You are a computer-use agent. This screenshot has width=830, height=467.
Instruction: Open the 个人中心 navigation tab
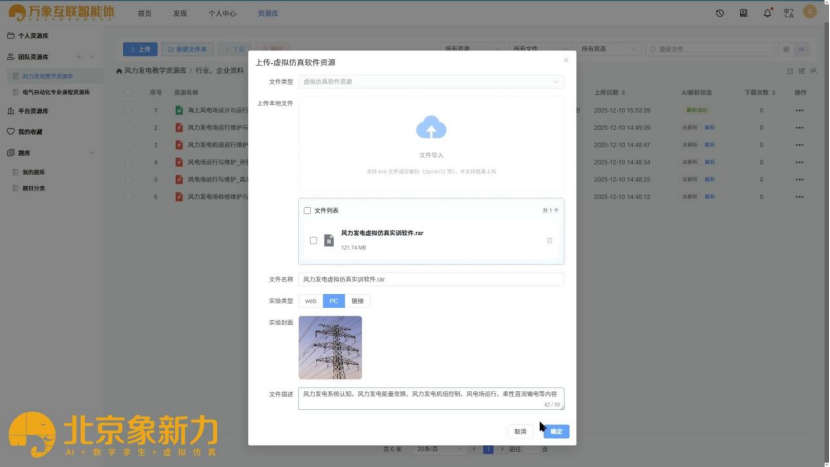222,14
